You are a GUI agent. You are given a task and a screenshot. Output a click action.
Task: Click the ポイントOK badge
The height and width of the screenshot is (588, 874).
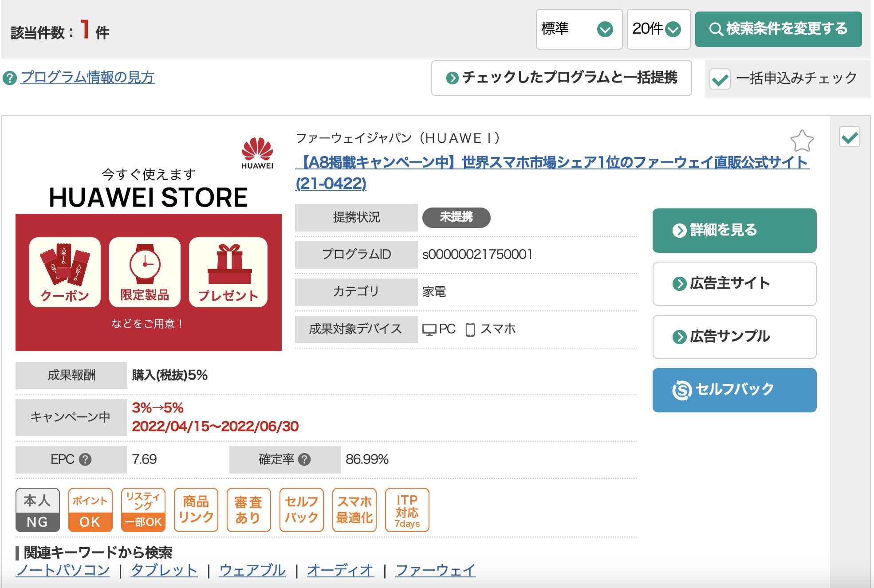(91, 510)
